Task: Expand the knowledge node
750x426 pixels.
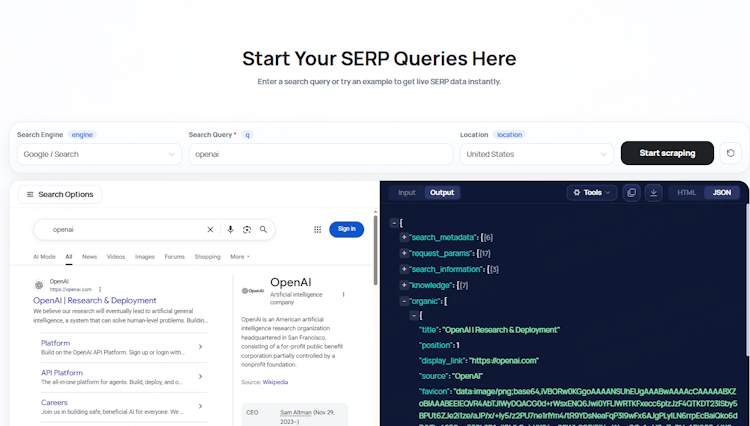Action: (x=404, y=285)
